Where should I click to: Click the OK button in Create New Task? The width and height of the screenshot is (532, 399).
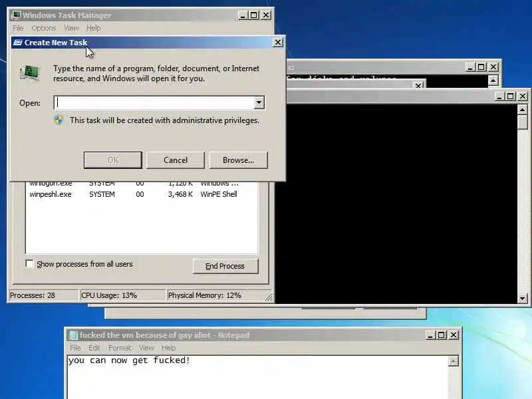point(112,160)
